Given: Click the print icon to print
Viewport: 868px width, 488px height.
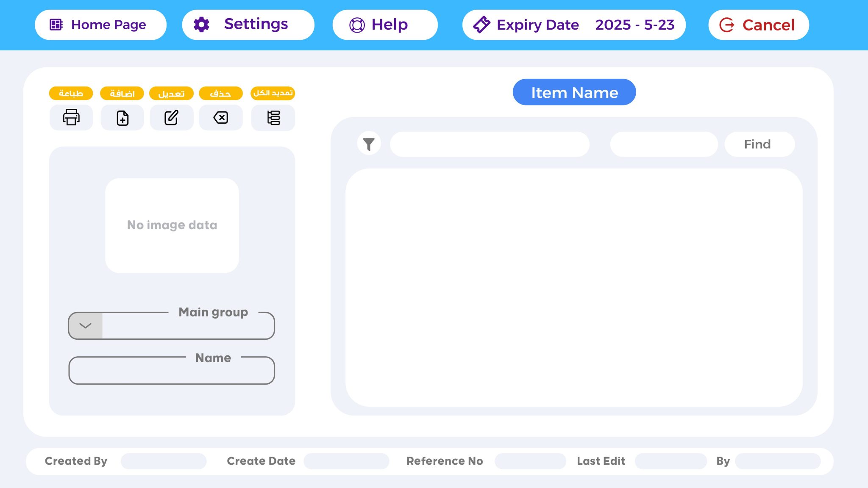Looking at the screenshot, I should coord(71,117).
